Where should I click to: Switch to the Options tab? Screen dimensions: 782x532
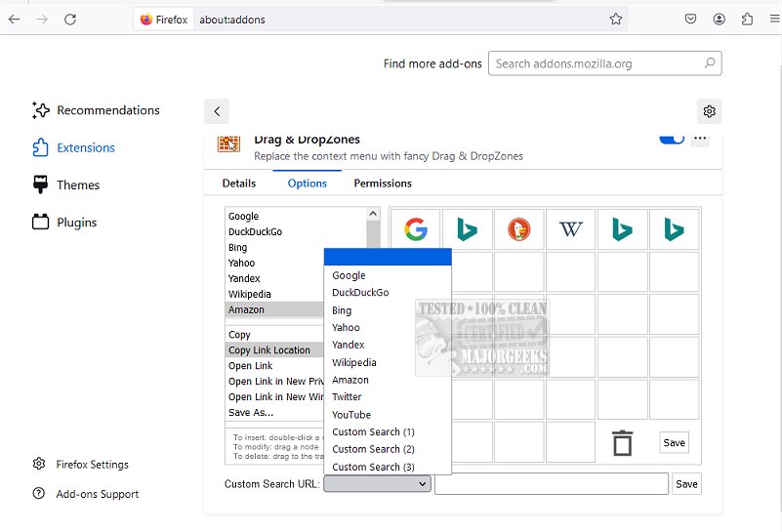pos(308,184)
